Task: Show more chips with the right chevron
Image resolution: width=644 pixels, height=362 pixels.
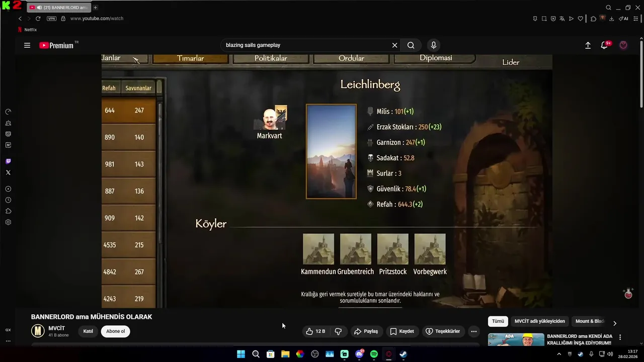Action: pos(614,323)
